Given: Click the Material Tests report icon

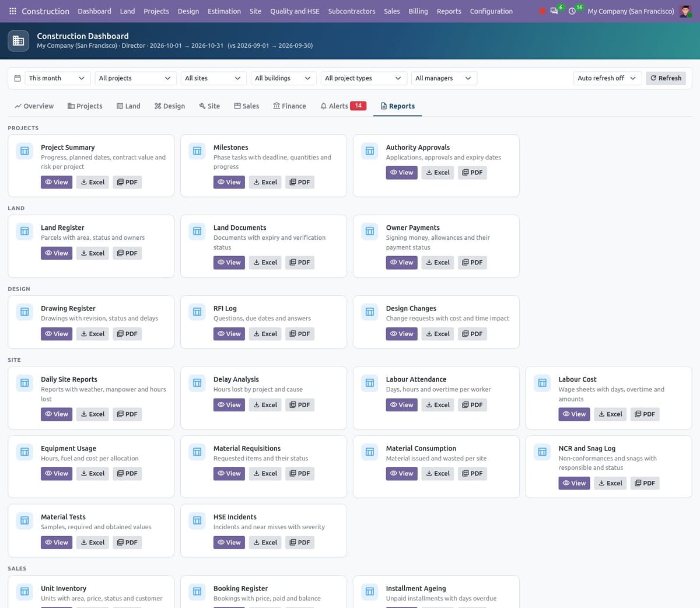Looking at the screenshot, I should (x=24, y=520).
